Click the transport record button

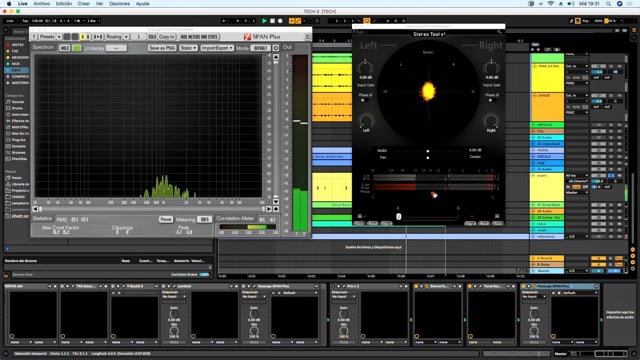pos(280,21)
